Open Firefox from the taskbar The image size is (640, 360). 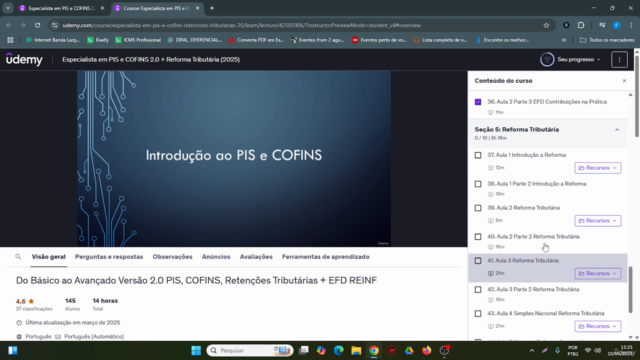427,350
